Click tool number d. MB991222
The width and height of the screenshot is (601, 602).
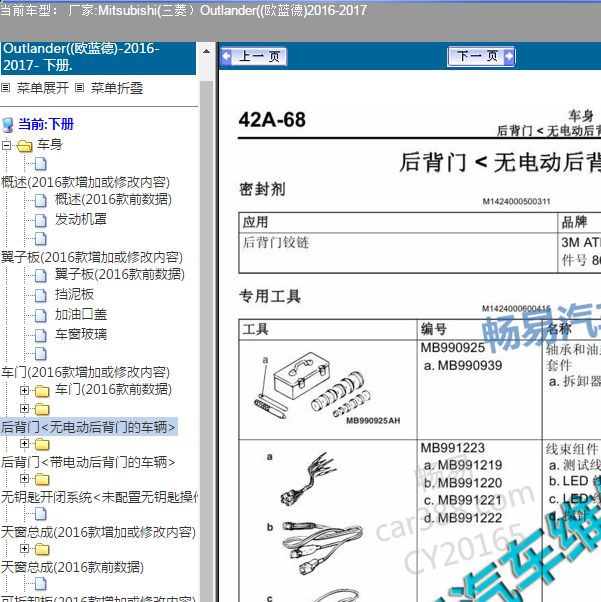point(463,518)
